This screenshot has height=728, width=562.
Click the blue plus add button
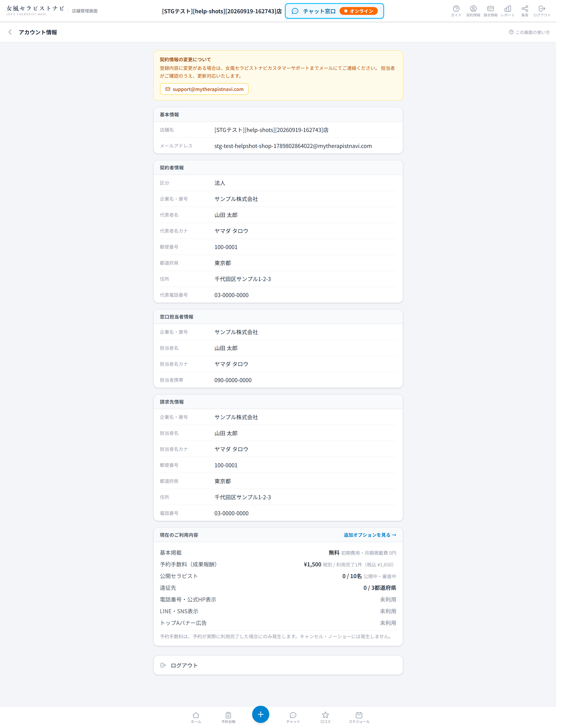click(x=260, y=714)
